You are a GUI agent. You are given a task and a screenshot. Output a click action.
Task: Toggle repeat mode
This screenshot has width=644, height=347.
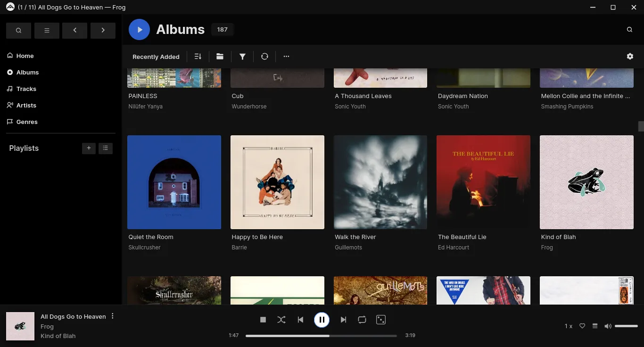click(x=362, y=320)
